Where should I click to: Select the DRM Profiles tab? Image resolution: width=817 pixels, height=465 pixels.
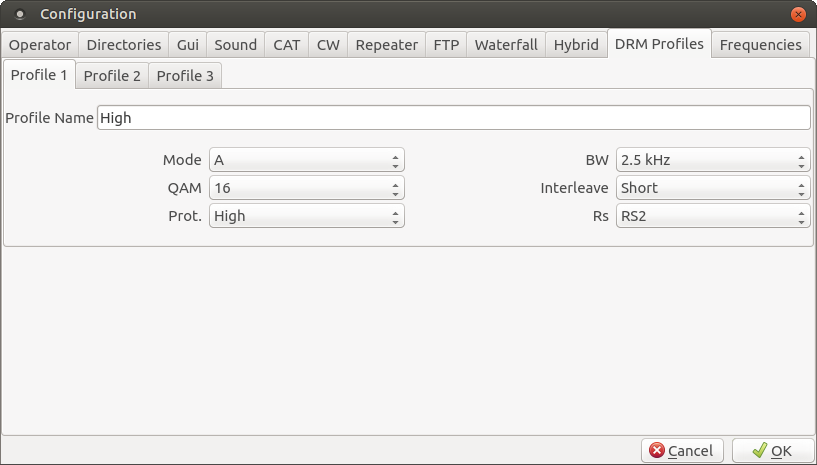click(659, 44)
